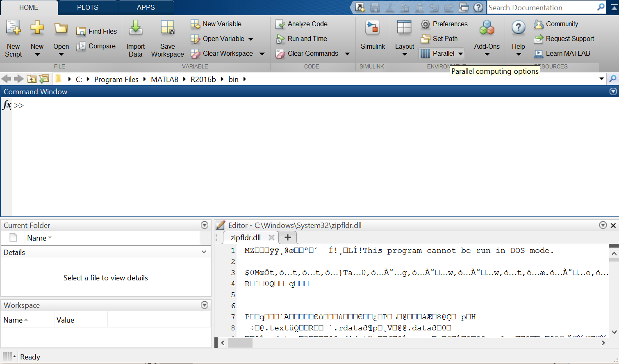The height and width of the screenshot is (364, 619).
Task: Search the current folder with magnifier icon
Action: point(613,79)
